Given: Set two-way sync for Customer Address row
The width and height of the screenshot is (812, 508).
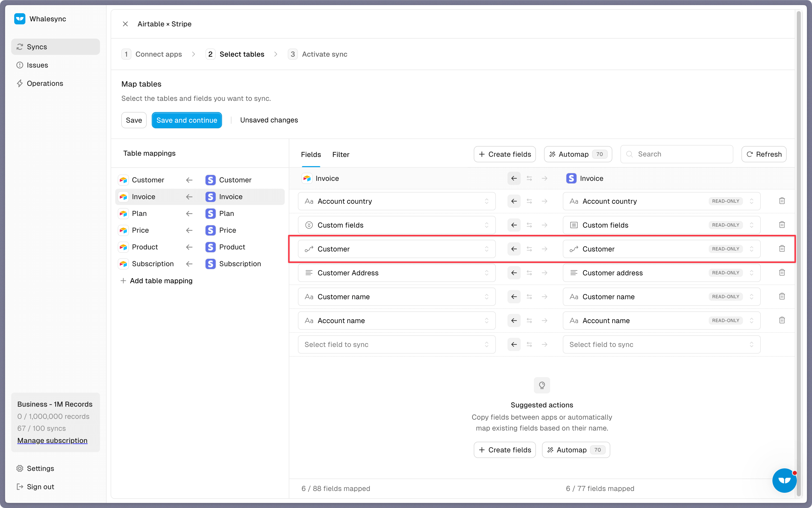Looking at the screenshot, I should pos(529,273).
